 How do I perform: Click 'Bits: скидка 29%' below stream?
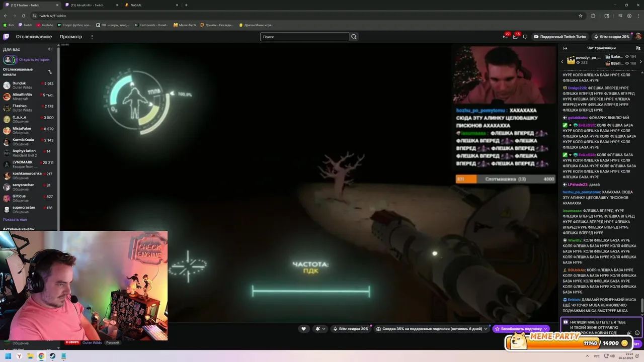tap(351, 329)
